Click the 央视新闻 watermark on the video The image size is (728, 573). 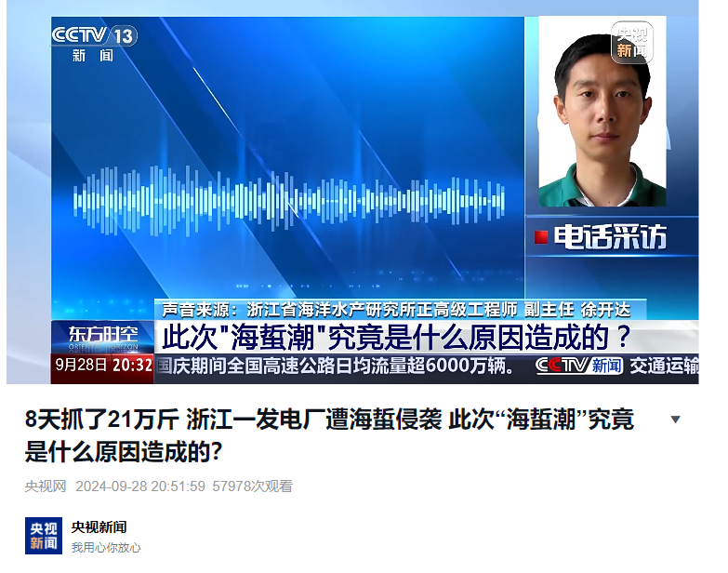click(x=631, y=42)
